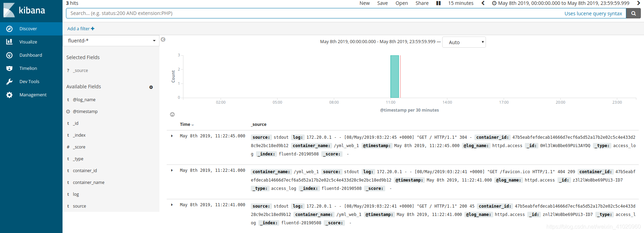Select the _source selected field

pos(81,71)
